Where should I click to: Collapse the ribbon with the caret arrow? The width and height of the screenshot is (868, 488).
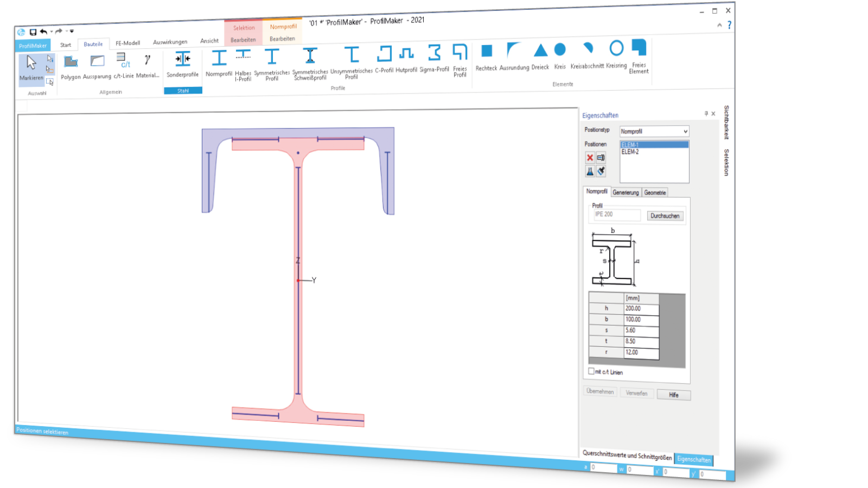[x=719, y=25]
